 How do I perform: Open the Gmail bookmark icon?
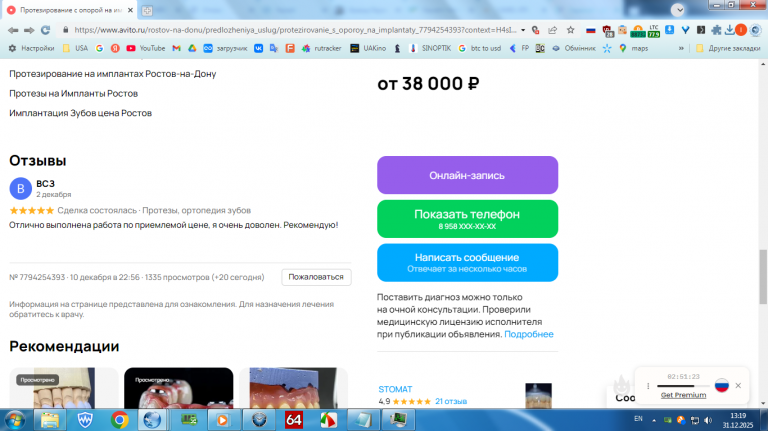[177, 48]
